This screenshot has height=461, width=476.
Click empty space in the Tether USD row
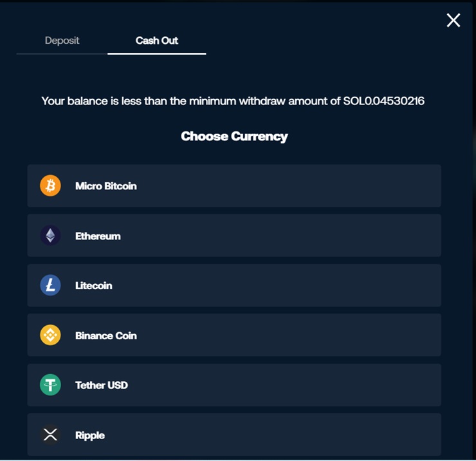(289, 385)
